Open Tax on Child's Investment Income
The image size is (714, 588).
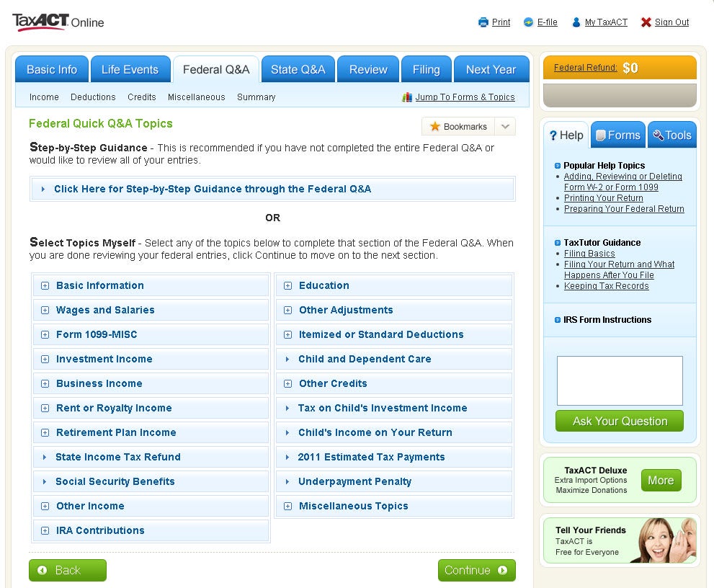(x=394, y=408)
